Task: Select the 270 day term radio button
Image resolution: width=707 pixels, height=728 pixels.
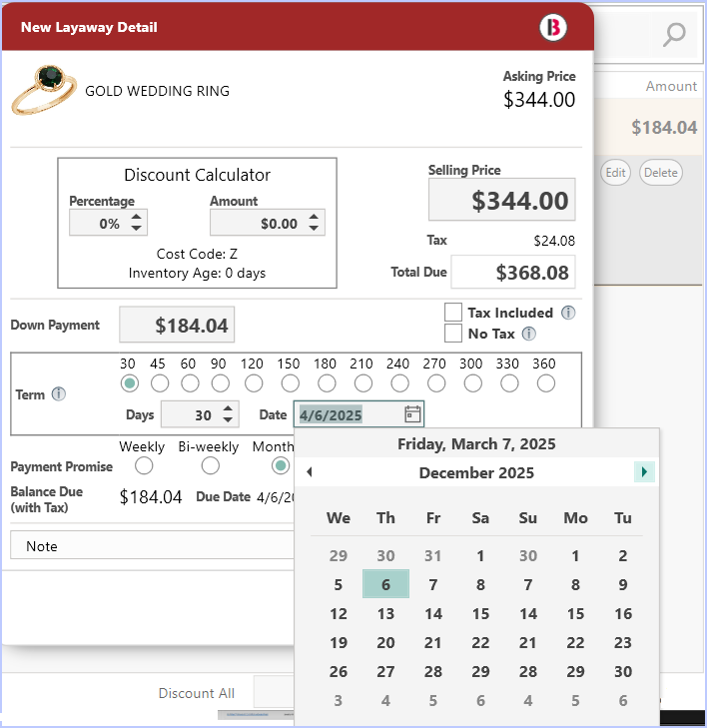Action: 436,383
